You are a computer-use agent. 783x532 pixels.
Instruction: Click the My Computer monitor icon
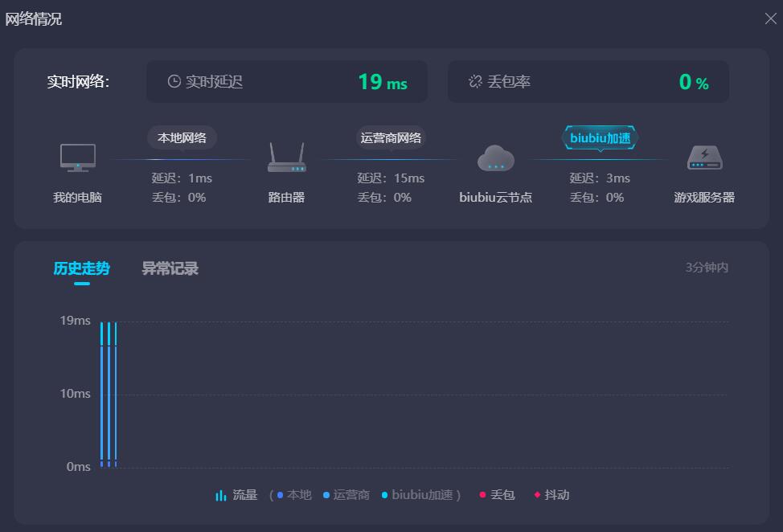pyautogui.click(x=78, y=158)
